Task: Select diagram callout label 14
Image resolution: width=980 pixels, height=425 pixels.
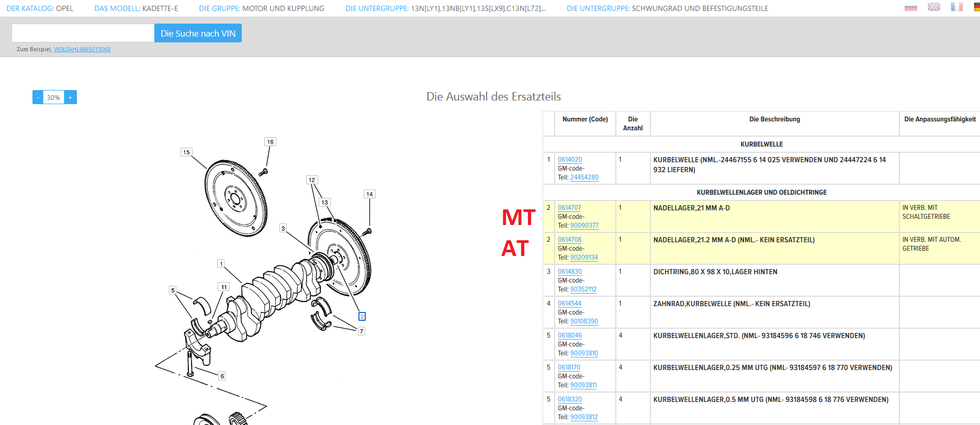Action: 369,194
